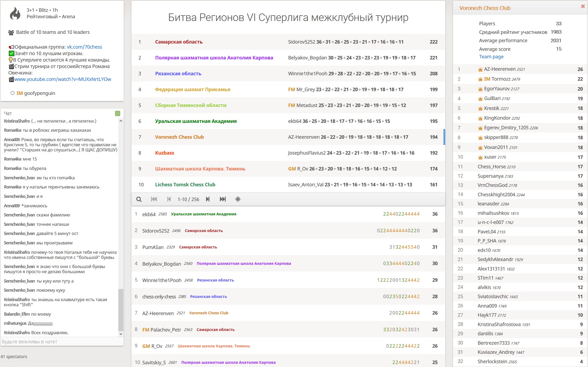Go to previous standings page
Viewport: 588px width, 367px height.
tap(169, 199)
